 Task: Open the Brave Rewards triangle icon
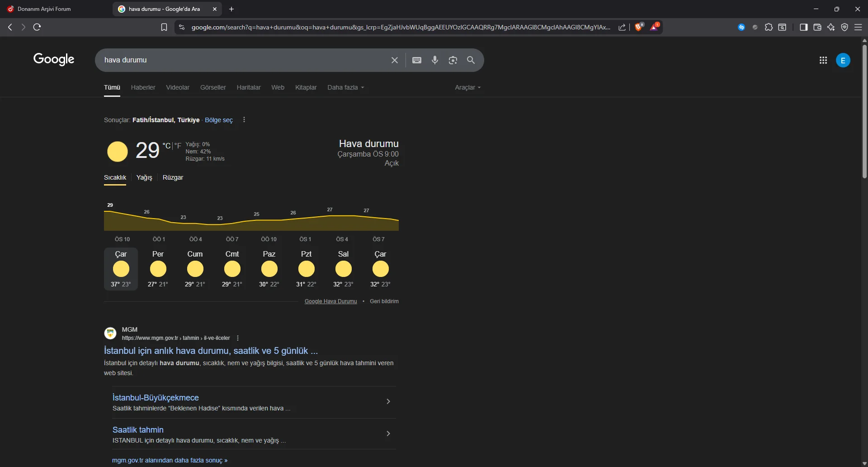(x=655, y=27)
